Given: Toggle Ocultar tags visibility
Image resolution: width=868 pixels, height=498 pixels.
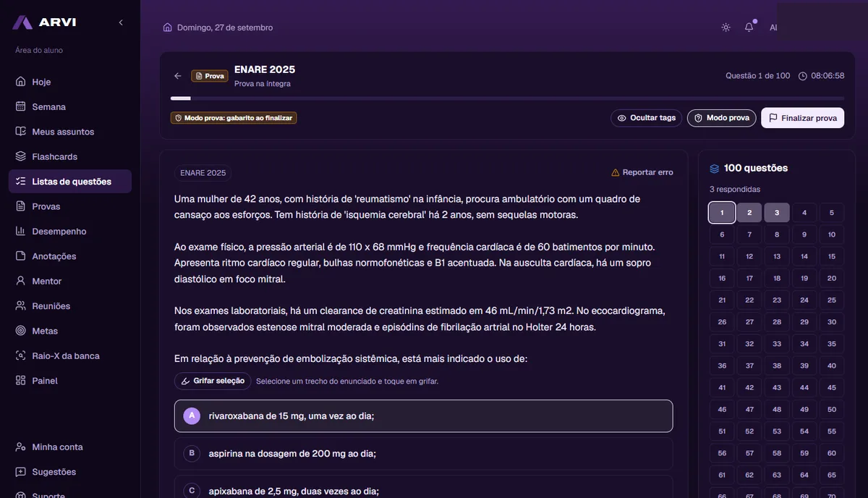Looking at the screenshot, I should coord(646,118).
